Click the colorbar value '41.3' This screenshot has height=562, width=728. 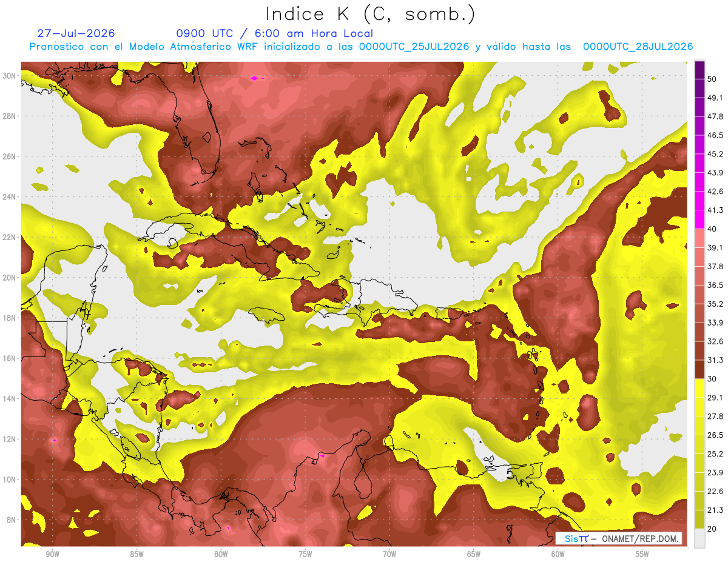(715, 210)
